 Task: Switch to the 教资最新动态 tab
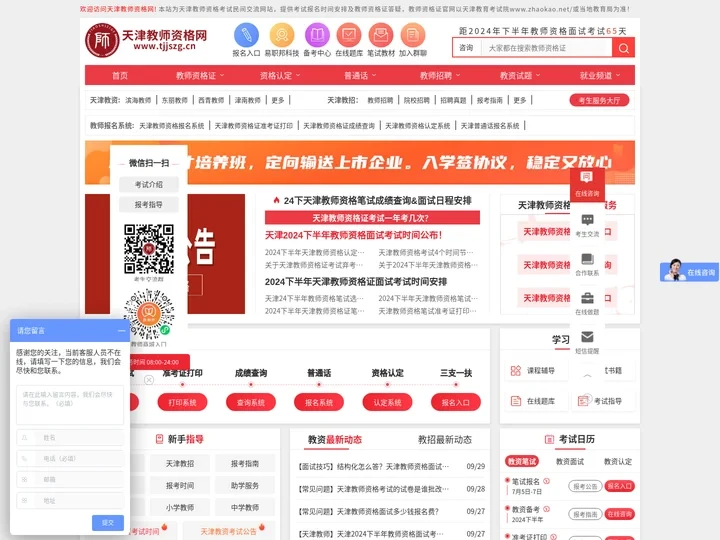(335, 439)
